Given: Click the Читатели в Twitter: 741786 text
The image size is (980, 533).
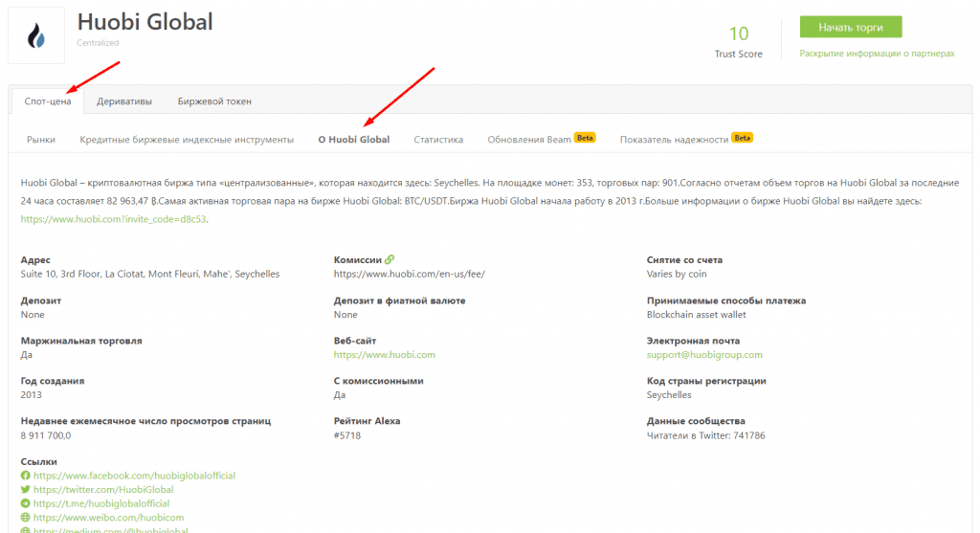Looking at the screenshot, I should coord(705,435).
